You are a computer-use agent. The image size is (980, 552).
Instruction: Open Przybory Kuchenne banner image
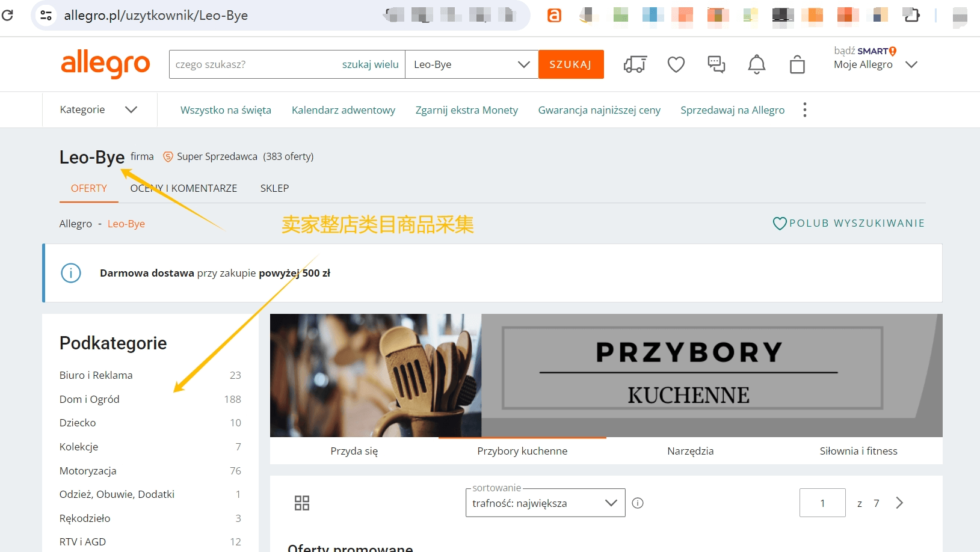pyautogui.click(x=606, y=375)
